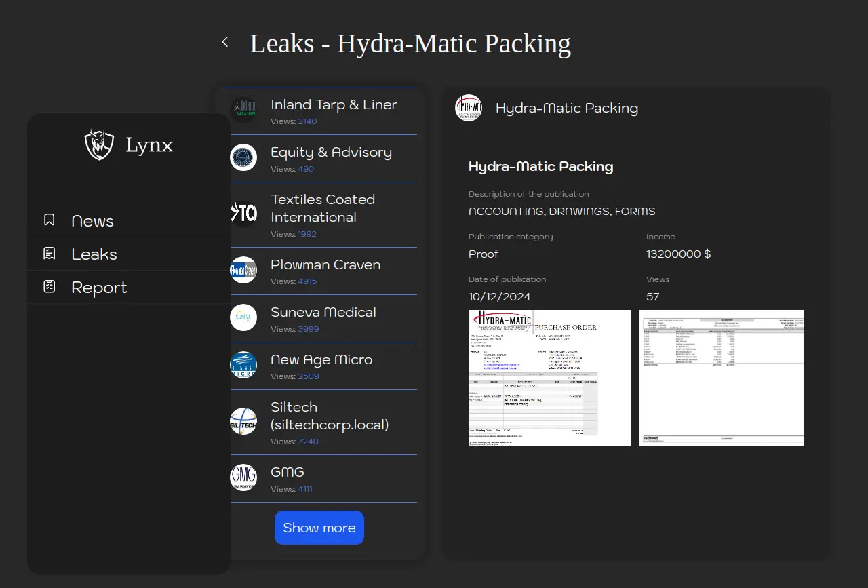The height and width of the screenshot is (588, 868).
Task: Click the back arrow beside the Leaks title
Action: tap(225, 42)
